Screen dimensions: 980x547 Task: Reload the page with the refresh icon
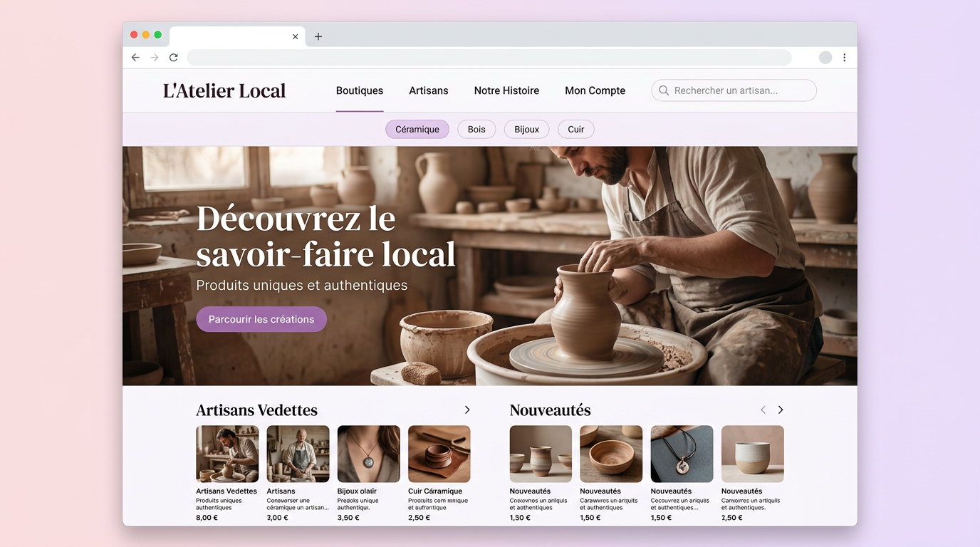click(x=173, y=58)
